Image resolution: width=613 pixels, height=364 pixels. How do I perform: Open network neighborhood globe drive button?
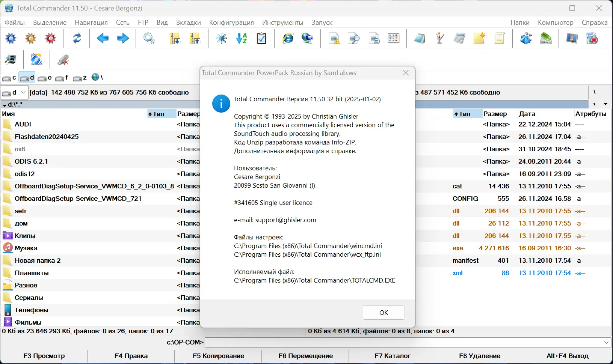[97, 77]
